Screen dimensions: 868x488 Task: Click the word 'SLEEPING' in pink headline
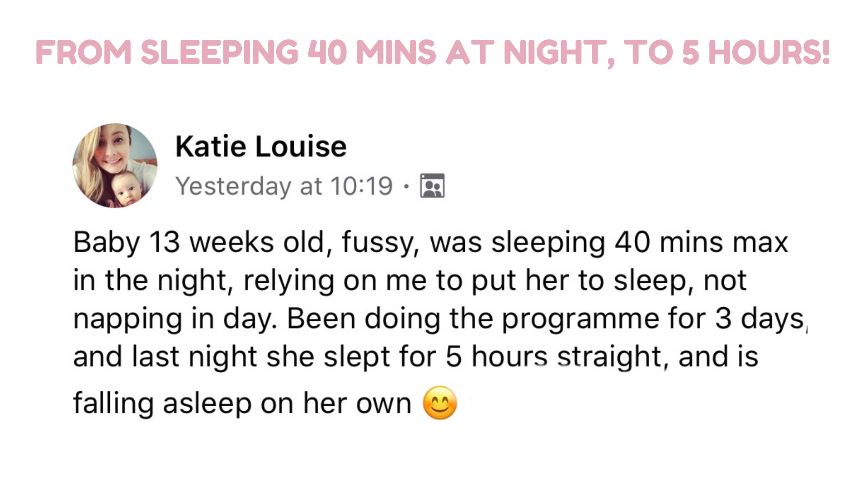click(220, 52)
